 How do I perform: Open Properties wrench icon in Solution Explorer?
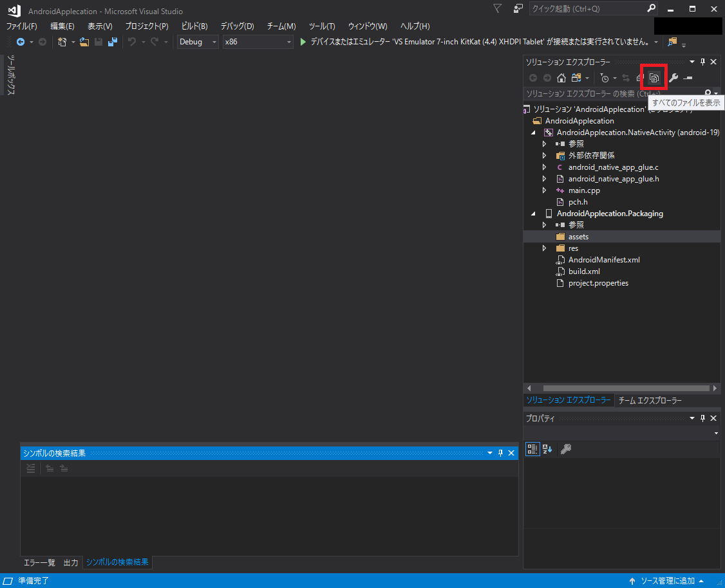click(x=673, y=78)
